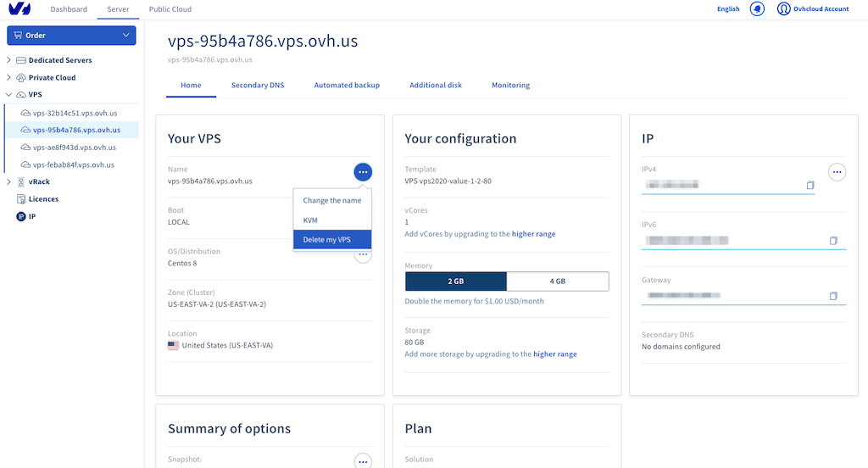Viewport: 868px width, 468px height.
Task: Click the LOCAL boot value
Action: point(179,222)
